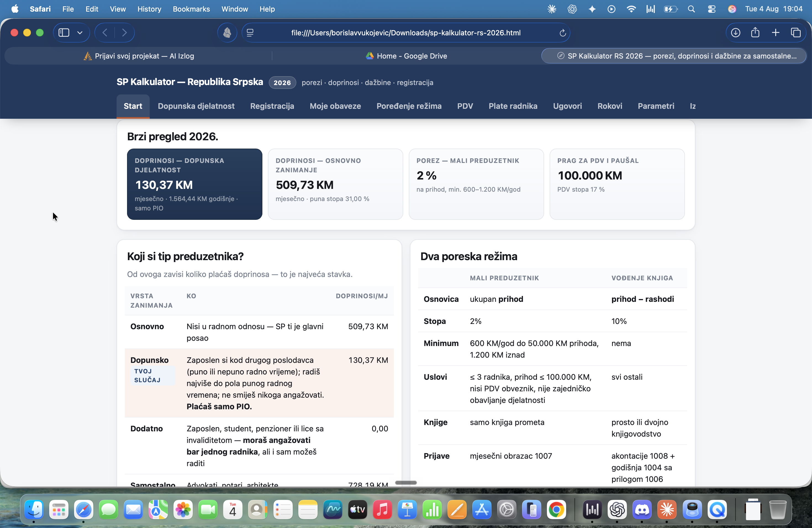The image size is (812, 528).
Task: Click the address bar URL field
Action: [x=406, y=33]
